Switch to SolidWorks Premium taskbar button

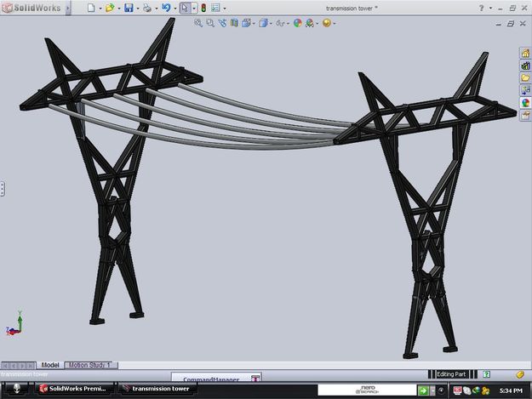(75, 389)
